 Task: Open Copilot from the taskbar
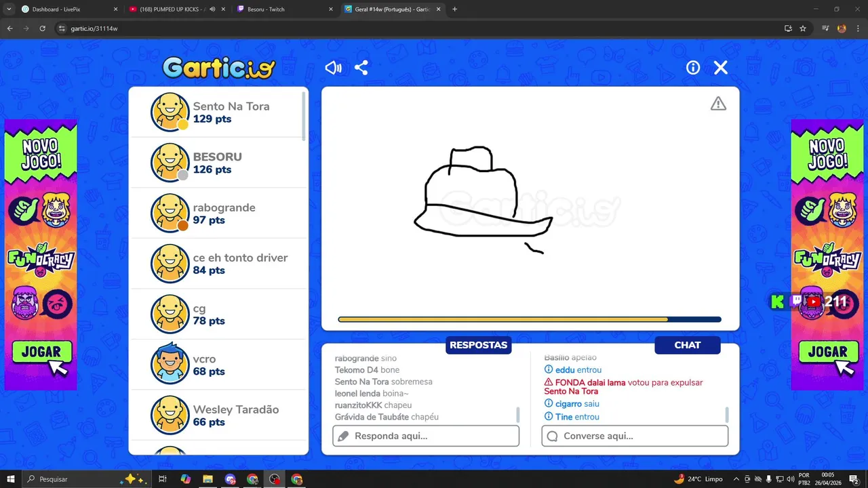point(185,479)
